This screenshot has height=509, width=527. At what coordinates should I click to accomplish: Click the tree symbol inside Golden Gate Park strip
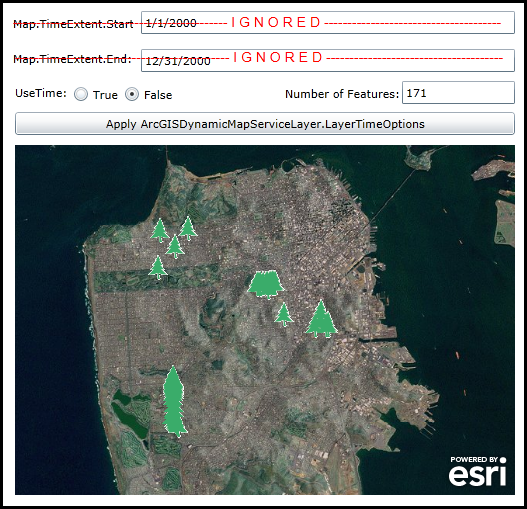158,267
